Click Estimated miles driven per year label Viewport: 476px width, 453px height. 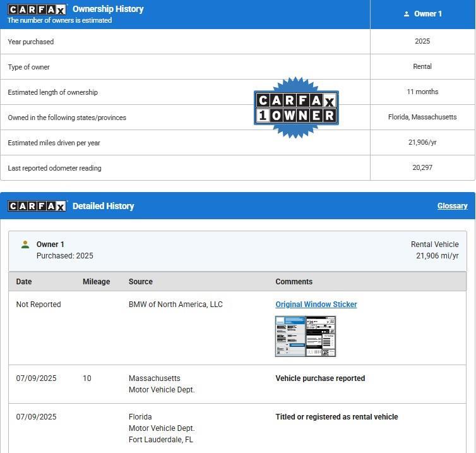pos(54,143)
